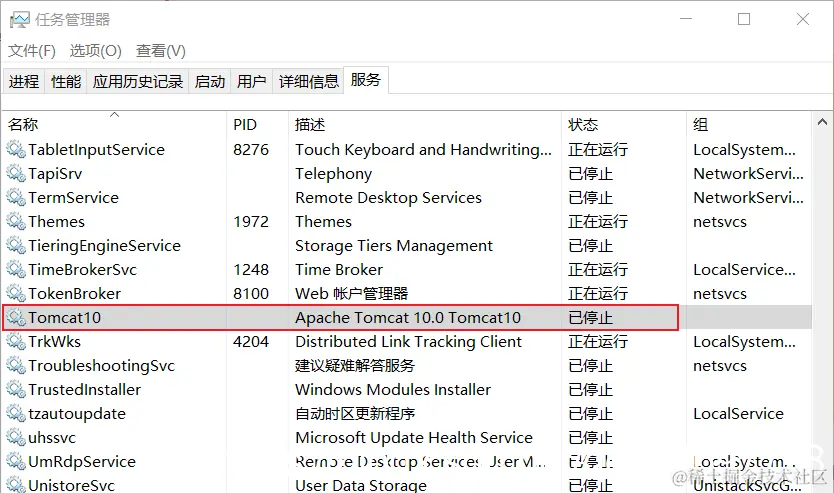Click the gear icon beside TapiSrv
This screenshot has height=493, width=834.
(x=16, y=173)
